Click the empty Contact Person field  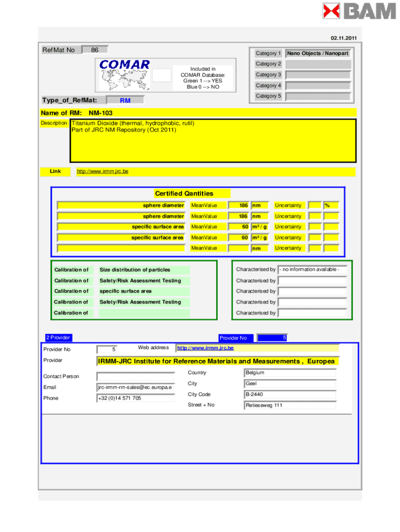135,376
